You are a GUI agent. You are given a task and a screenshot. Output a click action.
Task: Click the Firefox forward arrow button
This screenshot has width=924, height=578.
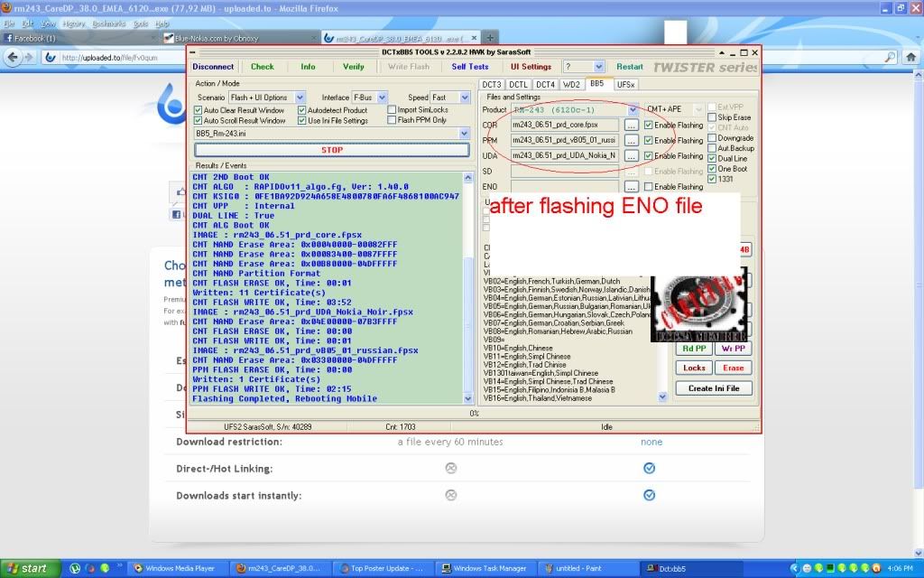[28, 57]
